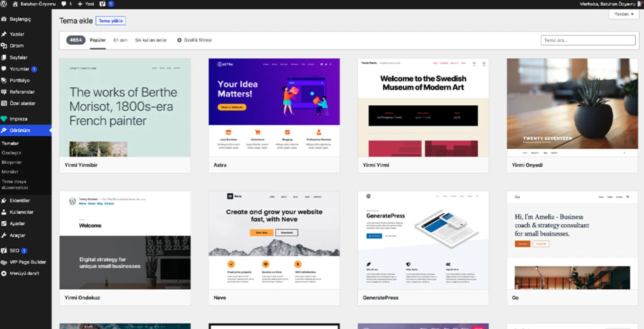Switch to the Popüler tab
Image resolution: width=644 pixels, height=329 pixels.
tap(98, 40)
